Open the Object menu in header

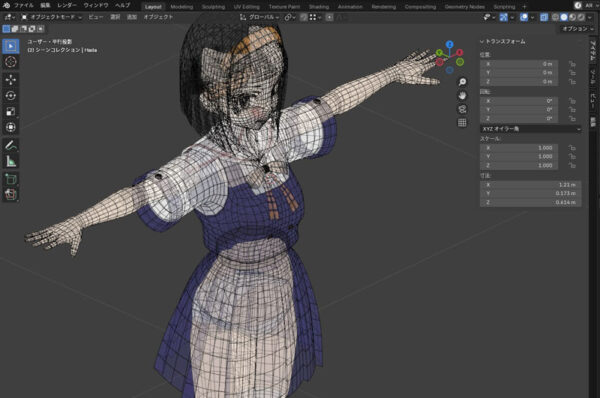(158, 17)
